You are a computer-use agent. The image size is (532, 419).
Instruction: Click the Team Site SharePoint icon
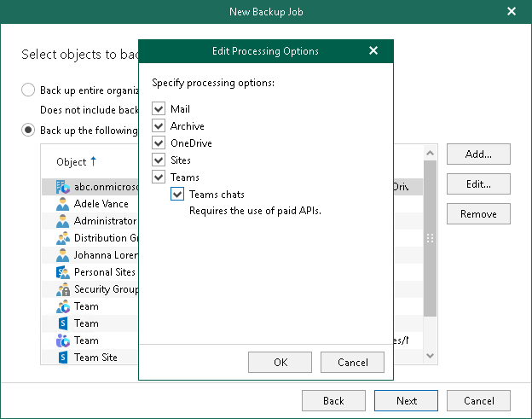63,358
